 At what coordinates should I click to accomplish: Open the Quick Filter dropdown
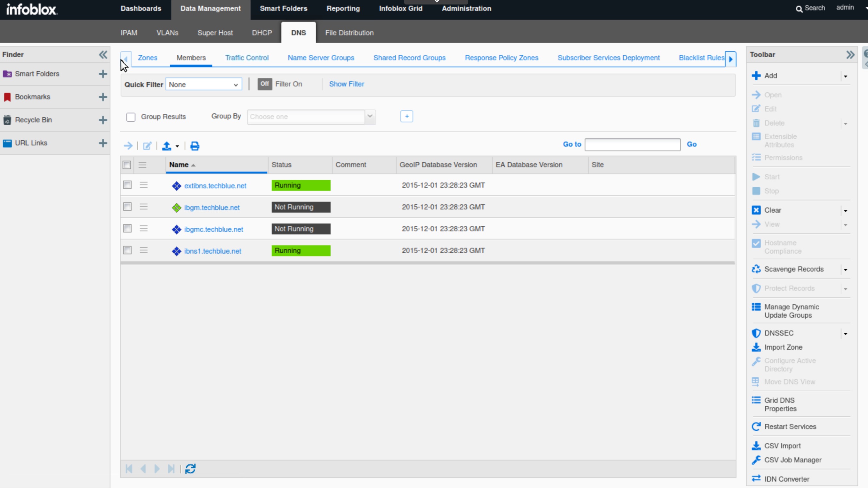click(204, 85)
